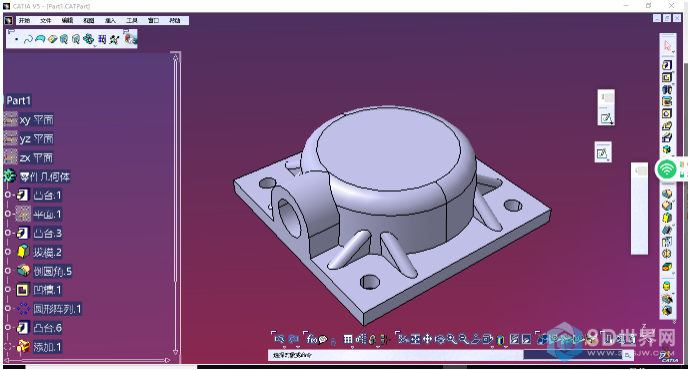Choose the select arrow cursor tool
Viewport: 689px width, 370px height.
[x=667, y=46]
